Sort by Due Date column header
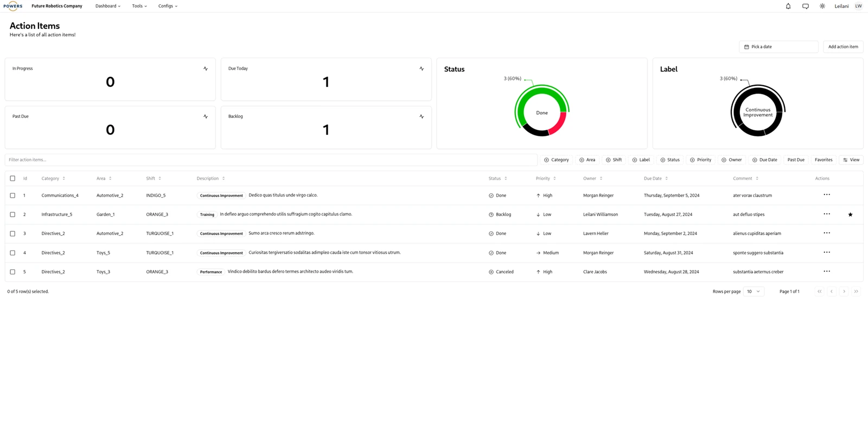This screenshot has height=441, width=868. pyautogui.click(x=656, y=178)
